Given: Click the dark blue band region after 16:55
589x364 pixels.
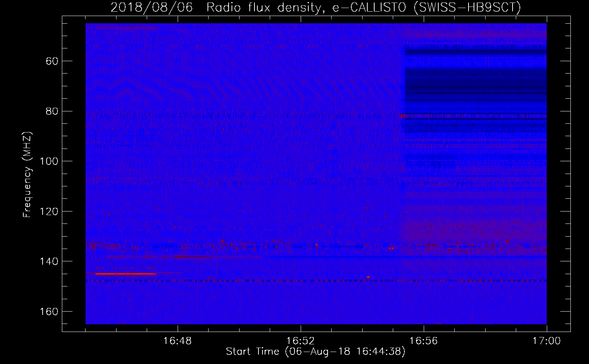Looking at the screenshot, I should pyautogui.click(x=476, y=86).
